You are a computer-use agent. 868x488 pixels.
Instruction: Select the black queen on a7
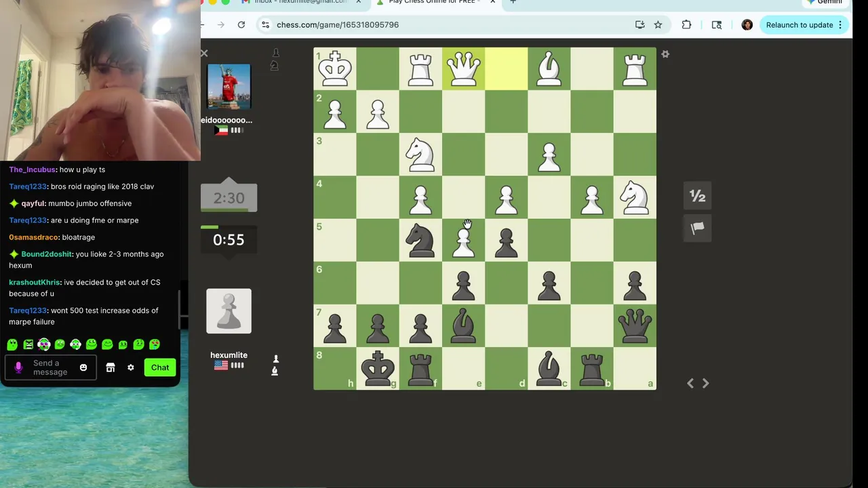[x=635, y=325]
